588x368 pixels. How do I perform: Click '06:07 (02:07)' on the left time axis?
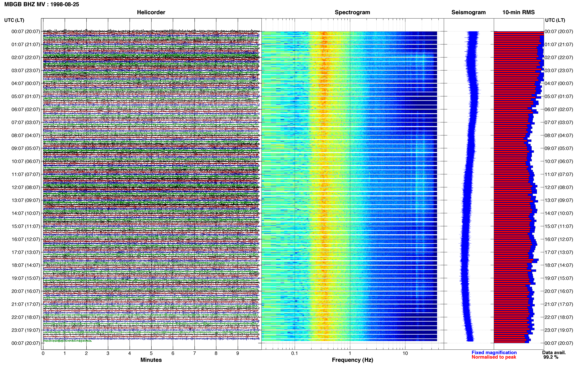pos(26,109)
